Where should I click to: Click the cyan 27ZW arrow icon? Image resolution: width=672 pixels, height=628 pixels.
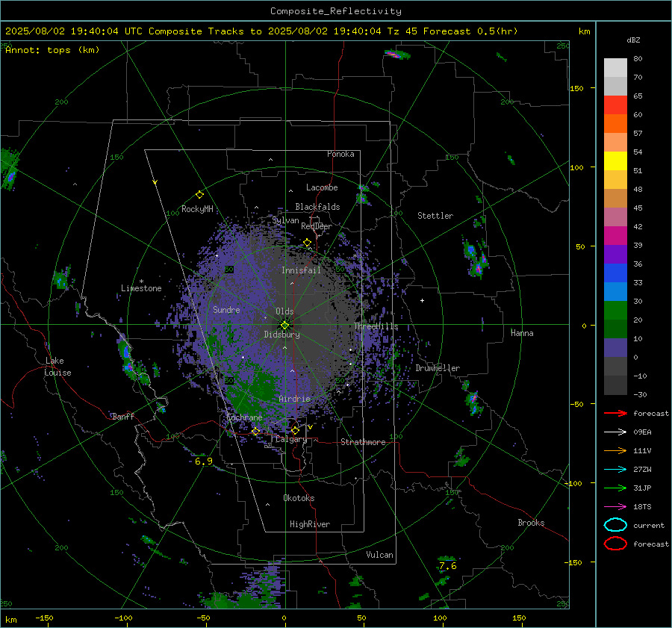point(615,470)
